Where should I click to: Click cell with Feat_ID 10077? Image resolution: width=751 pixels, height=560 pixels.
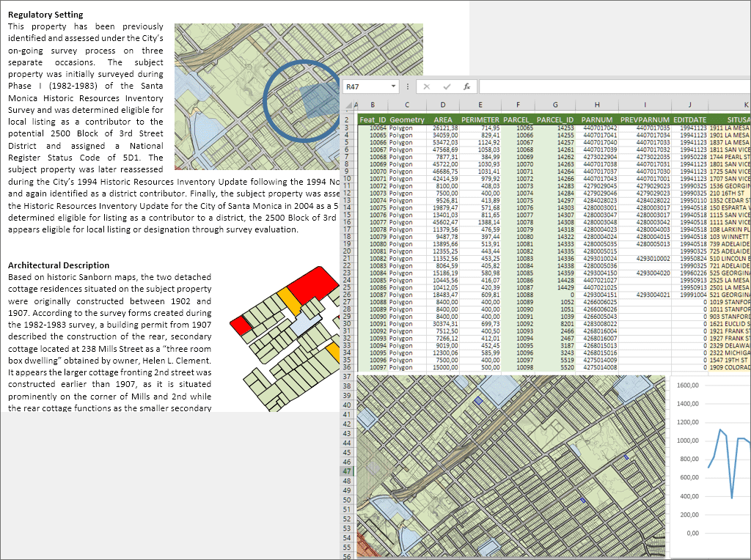(373, 222)
